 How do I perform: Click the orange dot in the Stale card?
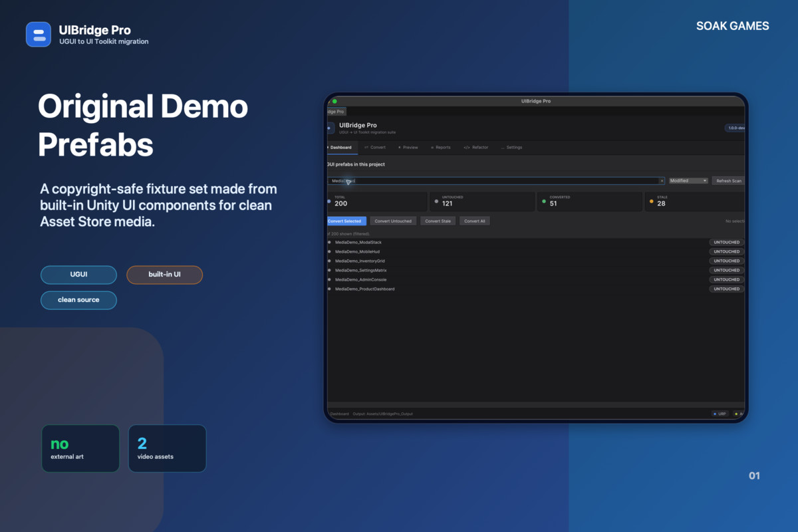(652, 201)
